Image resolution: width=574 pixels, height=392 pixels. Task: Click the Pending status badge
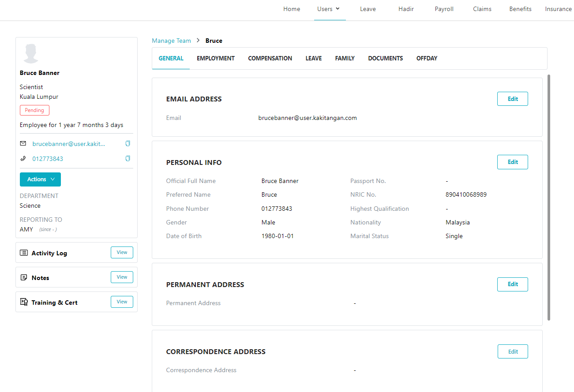(34, 110)
